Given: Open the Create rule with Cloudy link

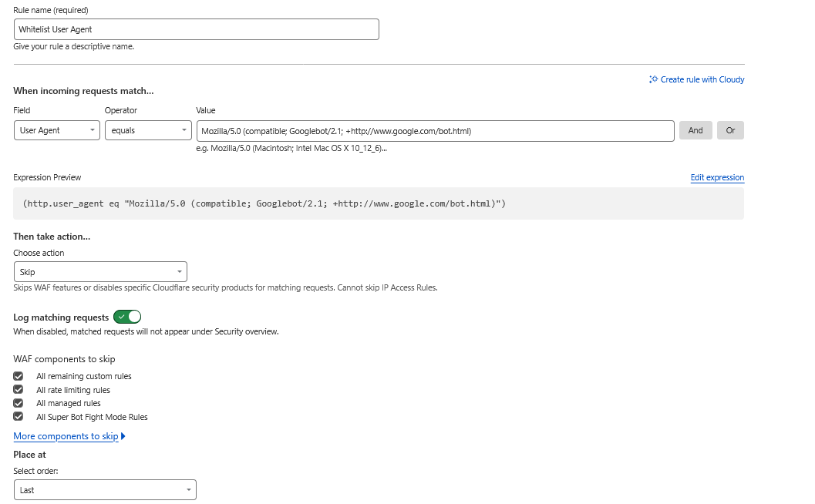Looking at the screenshot, I should pyautogui.click(x=702, y=79).
